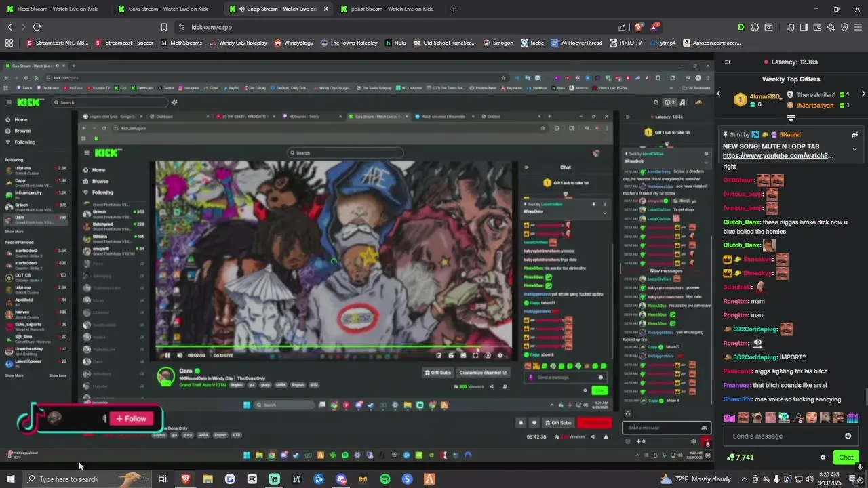Insert the cat emote from quick bar
Screen dimensions: 868x488
[757, 418]
